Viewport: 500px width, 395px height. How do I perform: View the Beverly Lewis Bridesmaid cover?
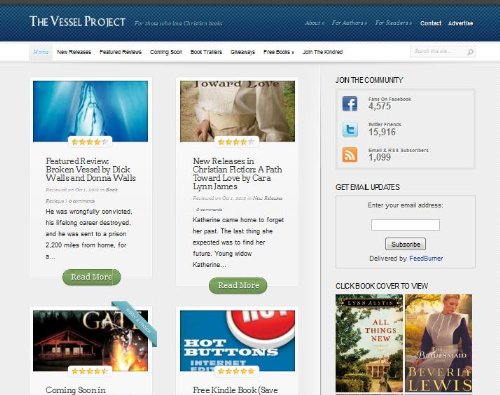tap(438, 343)
